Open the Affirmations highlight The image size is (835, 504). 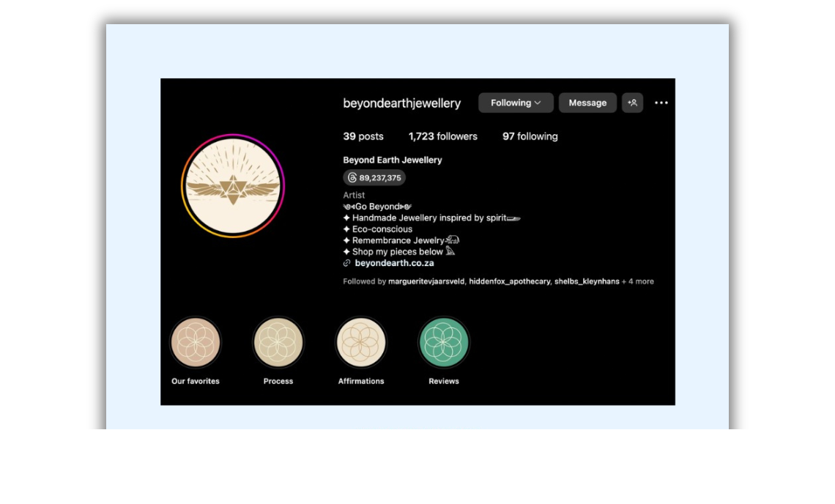click(x=361, y=342)
